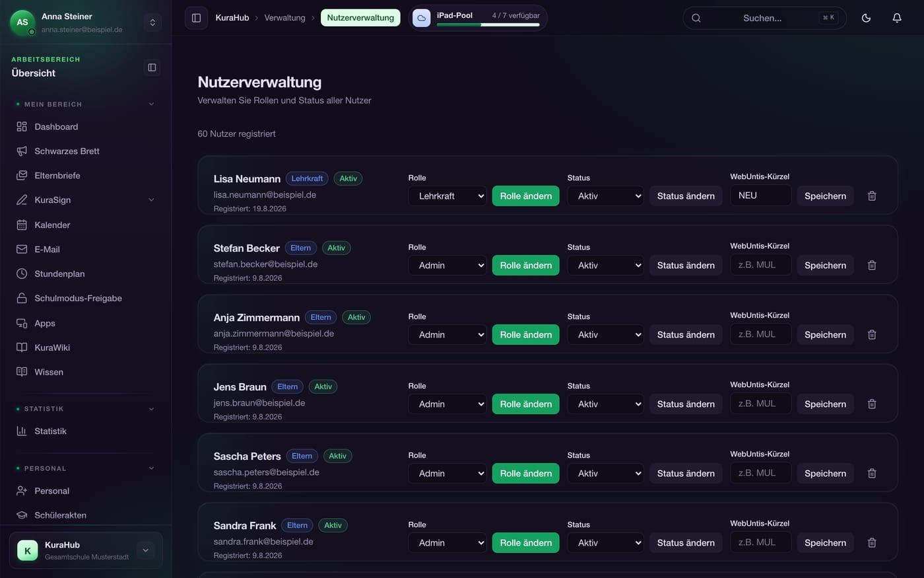
Task: Open Anna Steiner account switcher chevrons
Action: coord(152,22)
